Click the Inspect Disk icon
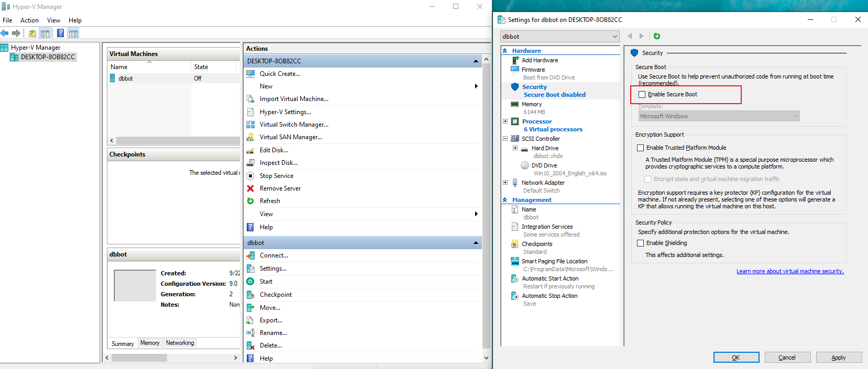Screen dimensions: 868x369 [250, 163]
